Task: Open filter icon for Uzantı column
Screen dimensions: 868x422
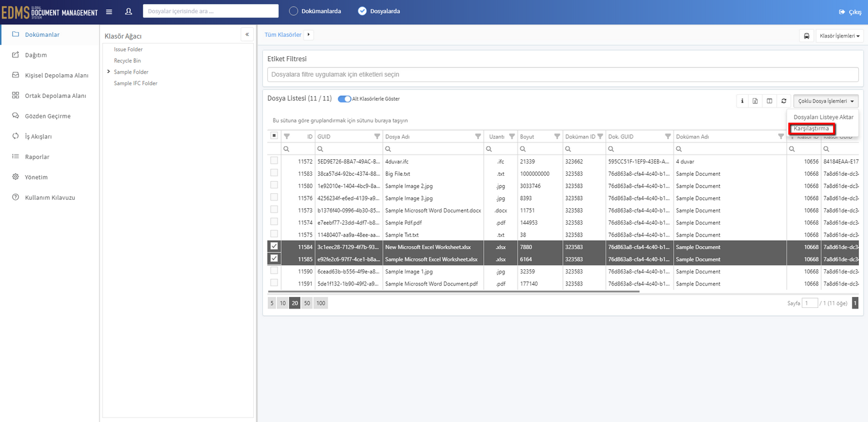Action: 512,136
